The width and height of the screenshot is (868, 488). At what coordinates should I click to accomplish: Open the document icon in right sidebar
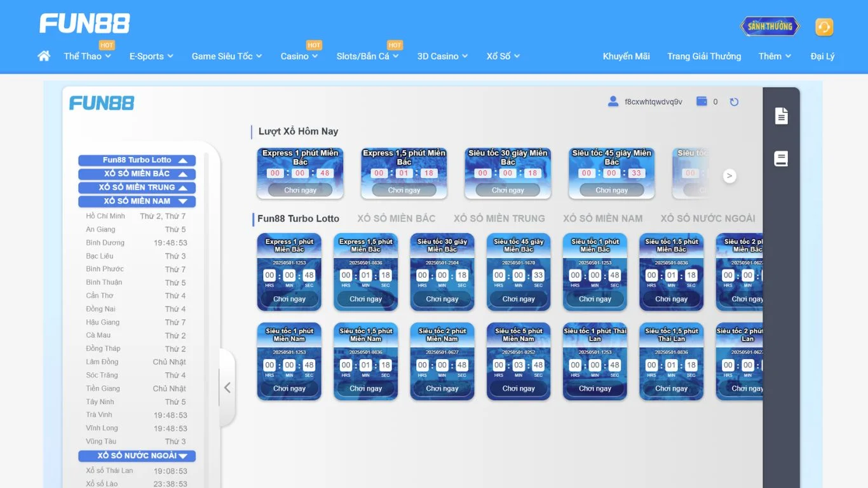(781, 116)
